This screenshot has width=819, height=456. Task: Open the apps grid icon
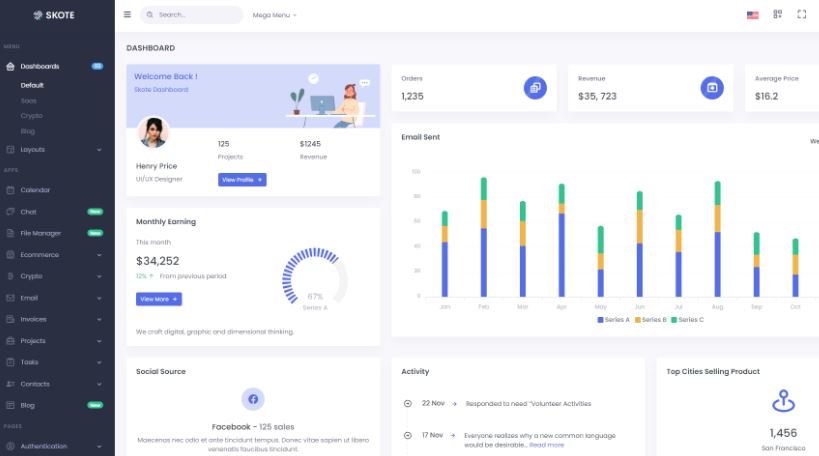pos(778,15)
